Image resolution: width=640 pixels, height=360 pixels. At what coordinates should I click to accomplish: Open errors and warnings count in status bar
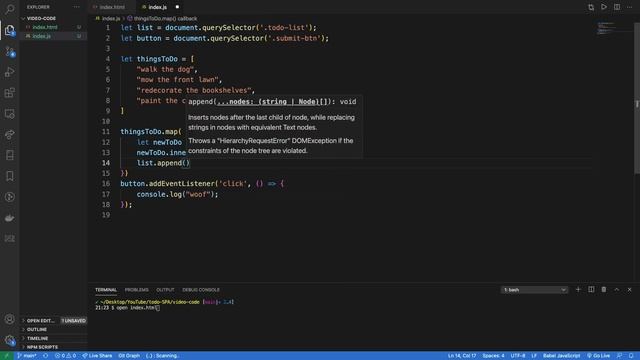65,356
